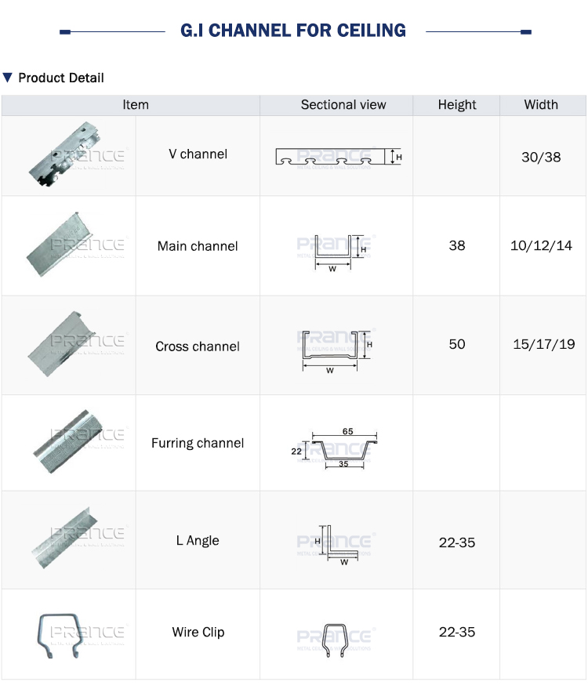The width and height of the screenshot is (588, 700).
Task: Collapse the Product Detail triangle marker
Action: point(8,78)
